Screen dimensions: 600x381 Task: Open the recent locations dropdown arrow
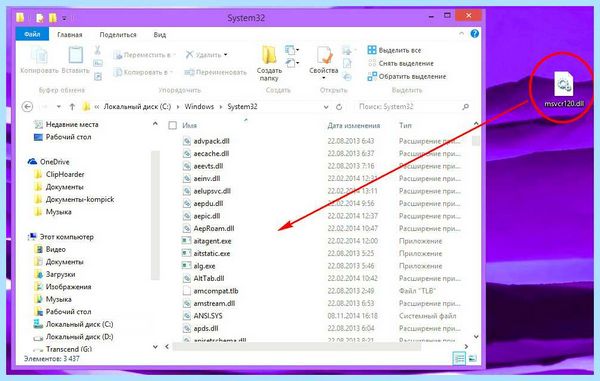click(59, 107)
